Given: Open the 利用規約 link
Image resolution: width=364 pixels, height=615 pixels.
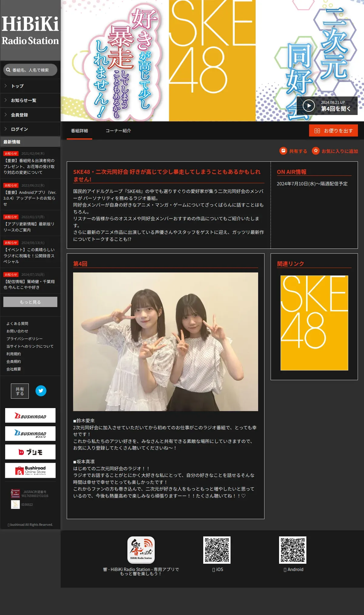Looking at the screenshot, I should (x=14, y=354).
